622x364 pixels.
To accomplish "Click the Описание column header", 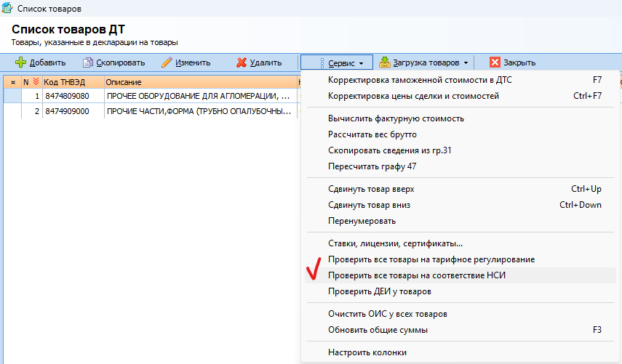I will pyautogui.click(x=200, y=82).
